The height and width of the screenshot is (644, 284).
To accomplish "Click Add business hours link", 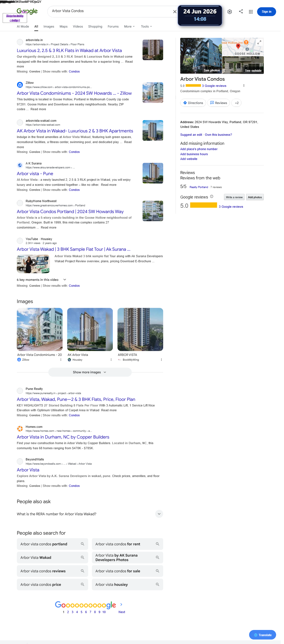I will (x=194, y=154).
